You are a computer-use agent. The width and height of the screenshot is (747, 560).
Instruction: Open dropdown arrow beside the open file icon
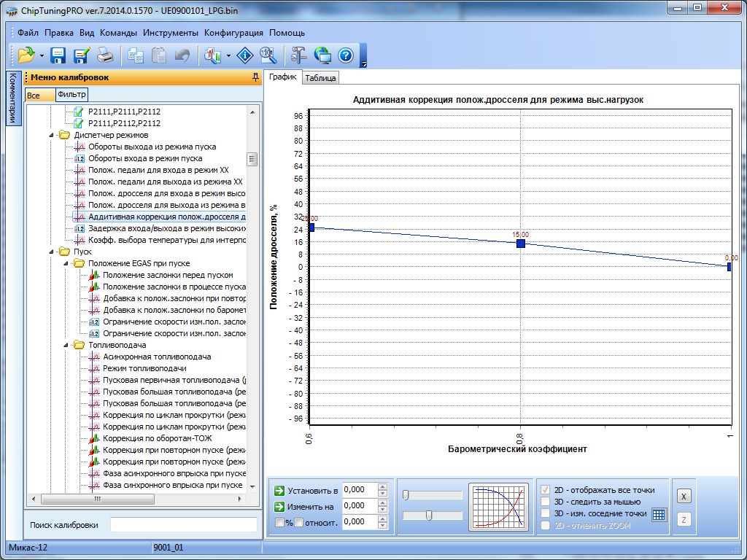(42, 55)
